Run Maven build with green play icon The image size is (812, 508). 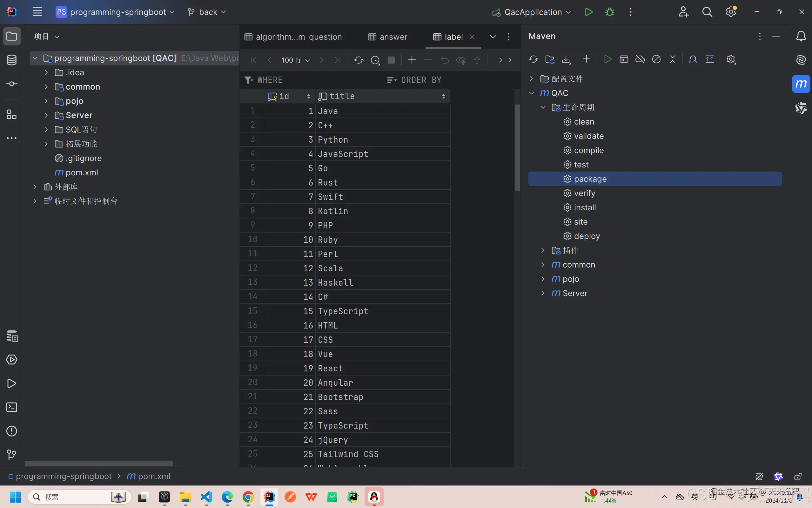(x=607, y=59)
